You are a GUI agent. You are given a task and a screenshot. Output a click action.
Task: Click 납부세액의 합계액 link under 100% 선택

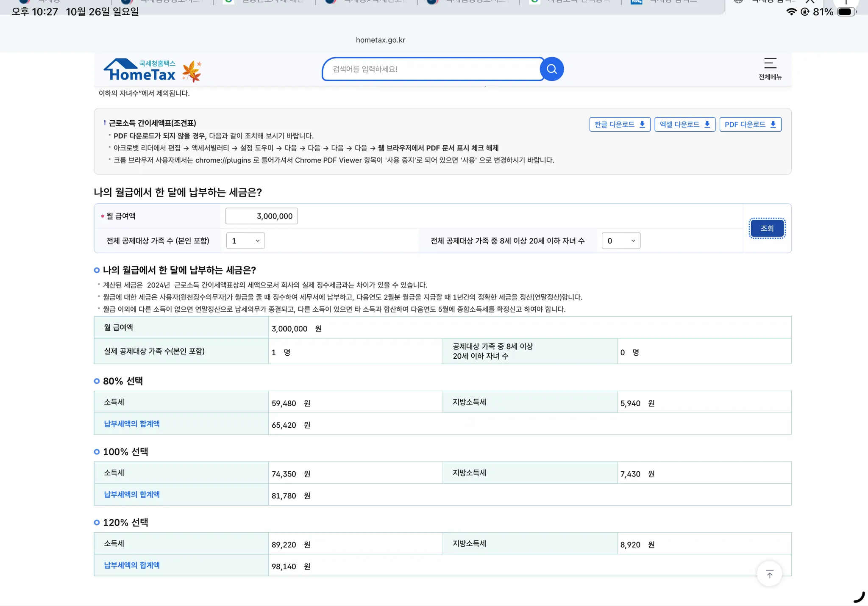pos(132,495)
